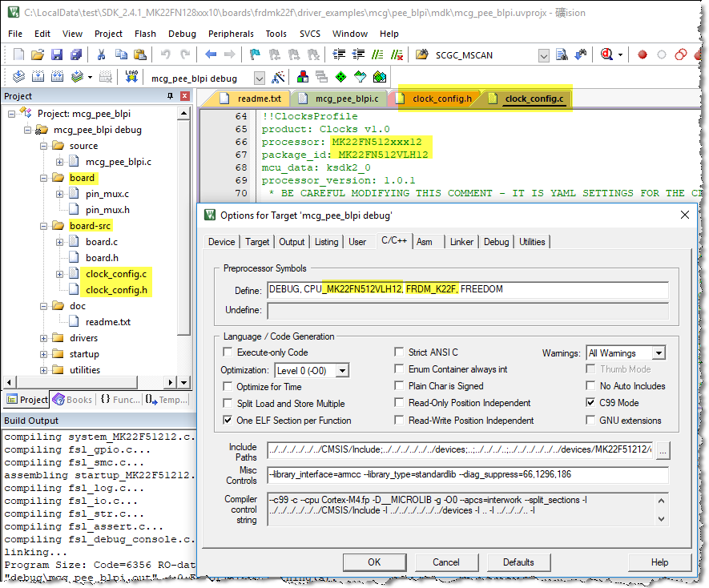Click the Cut scissors icon

click(x=102, y=55)
